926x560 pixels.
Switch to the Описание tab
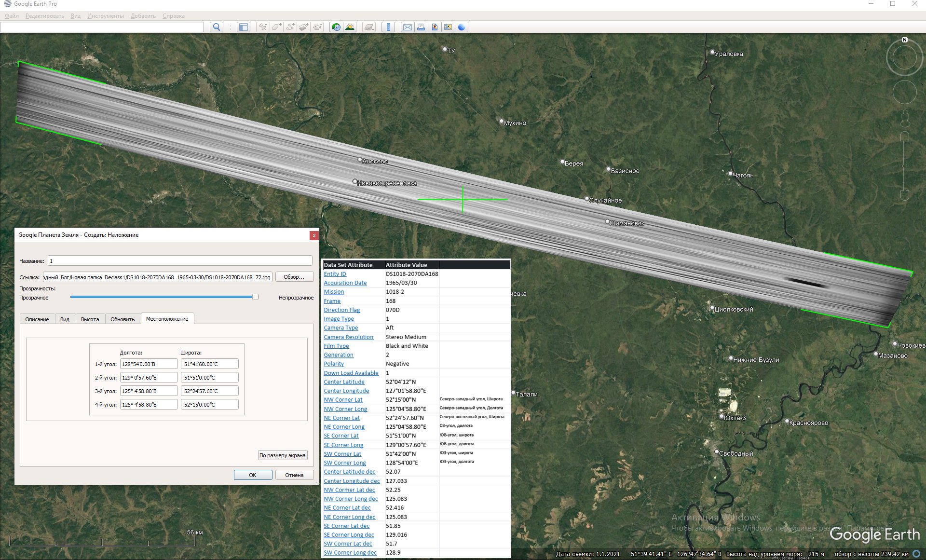click(x=37, y=319)
